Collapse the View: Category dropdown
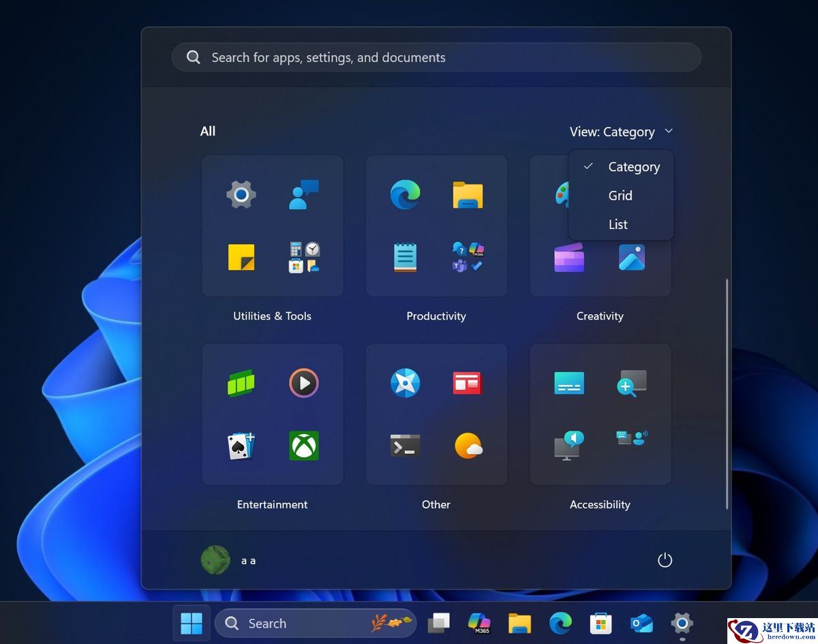 pyautogui.click(x=621, y=132)
